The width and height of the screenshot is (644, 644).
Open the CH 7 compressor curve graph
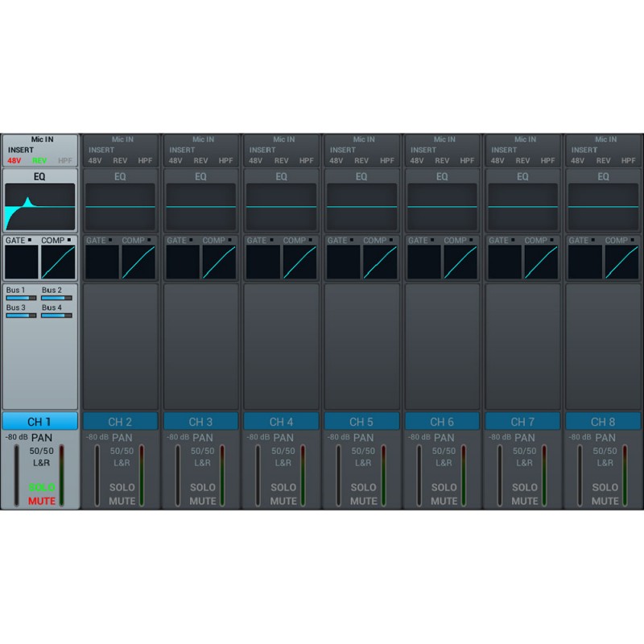[x=541, y=262]
